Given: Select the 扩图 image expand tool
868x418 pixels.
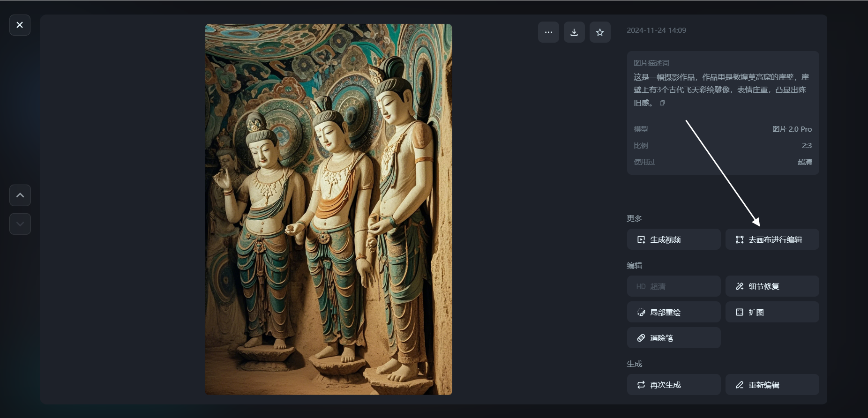Looking at the screenshot, I should tap(772, 312).
